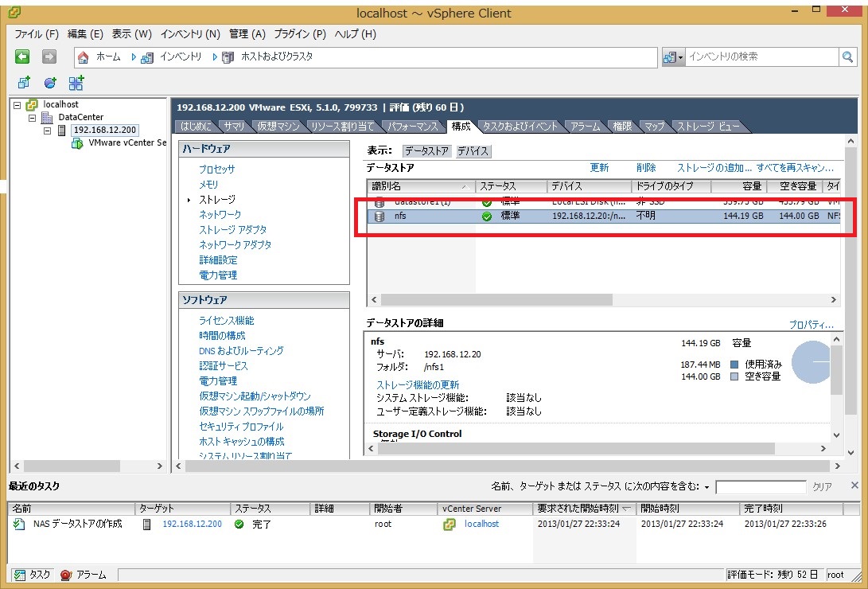Viewport: 868px width, 589px height.
Task: Toggle the デバイス view button
Action: pos(473,151)
